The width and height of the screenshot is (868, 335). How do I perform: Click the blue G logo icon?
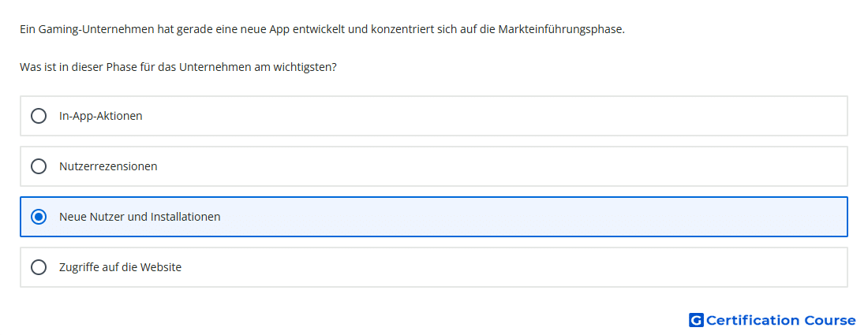coord(696,320)
